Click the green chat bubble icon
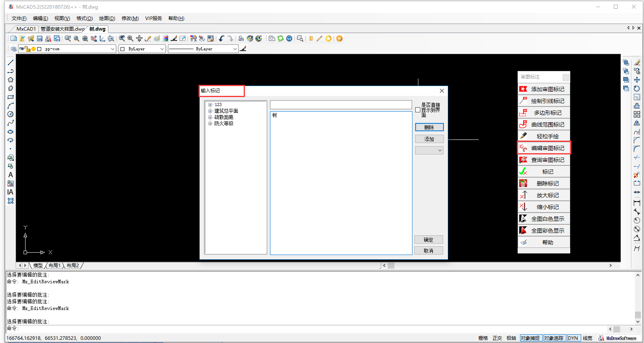Image resolution: width=644 pixels, height=343 pixels. pyautogui.click(x=281, y=39)
